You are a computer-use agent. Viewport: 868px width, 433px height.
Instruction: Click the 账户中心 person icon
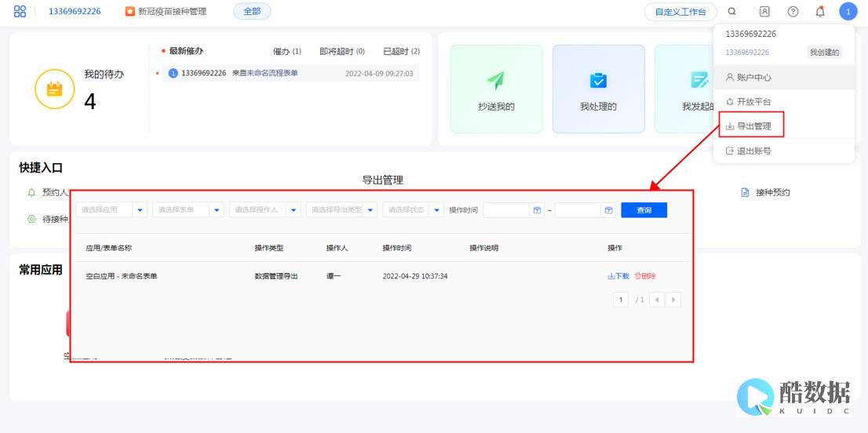coord(730,78)
